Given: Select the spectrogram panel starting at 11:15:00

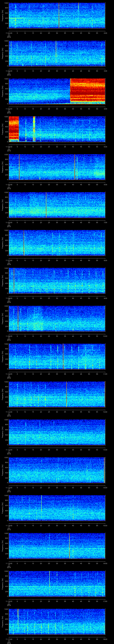Looking at the screenshot, I should click(x=57, y=546).
